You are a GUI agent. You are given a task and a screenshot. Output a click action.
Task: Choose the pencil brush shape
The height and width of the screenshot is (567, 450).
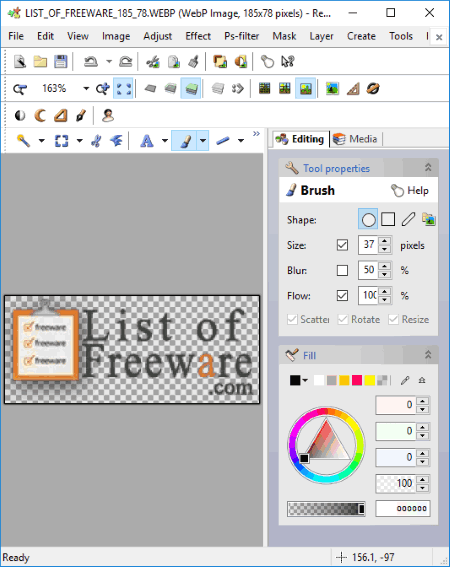(x=408, y=219)
